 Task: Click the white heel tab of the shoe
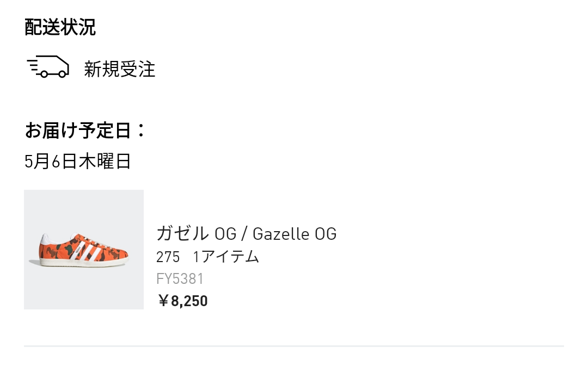(47, 238)
